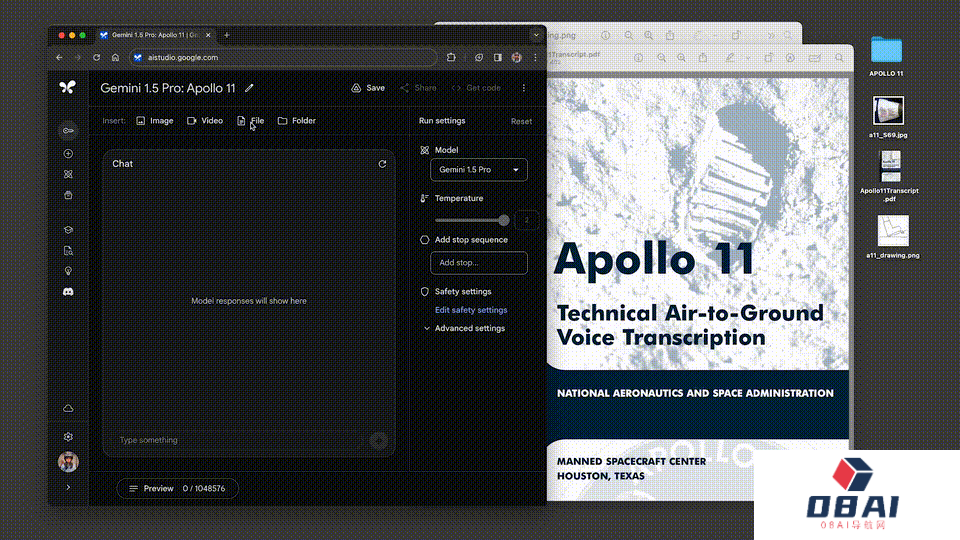Click the send message button in chat

click(x=379, y=440)
